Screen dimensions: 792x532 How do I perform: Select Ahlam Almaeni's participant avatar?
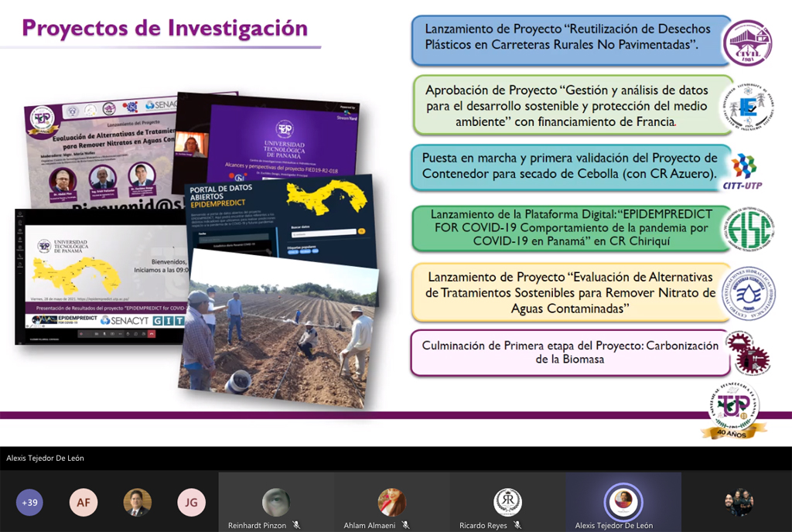[x=391, y=503]
